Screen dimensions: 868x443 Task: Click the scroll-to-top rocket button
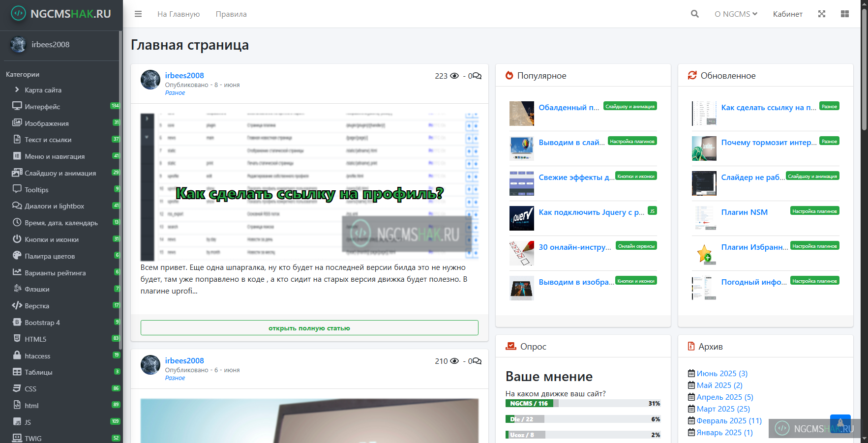pyautogui.click(x=840, y=423)
